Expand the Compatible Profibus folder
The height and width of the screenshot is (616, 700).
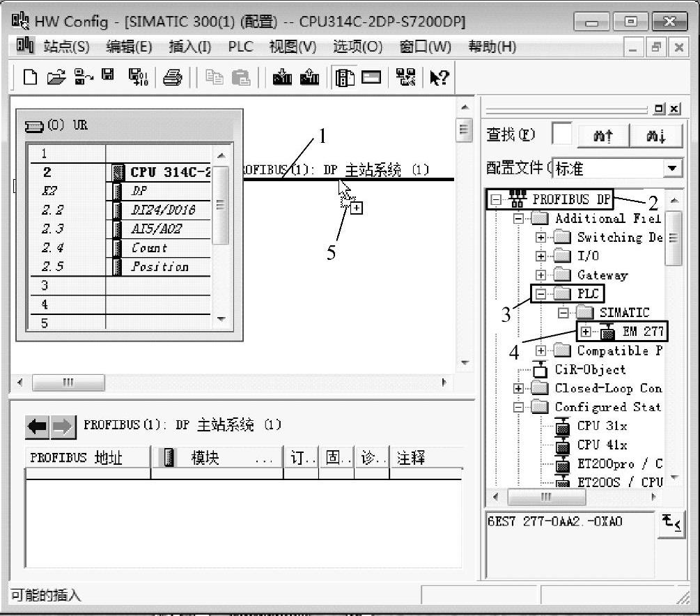tap(540, 351)
